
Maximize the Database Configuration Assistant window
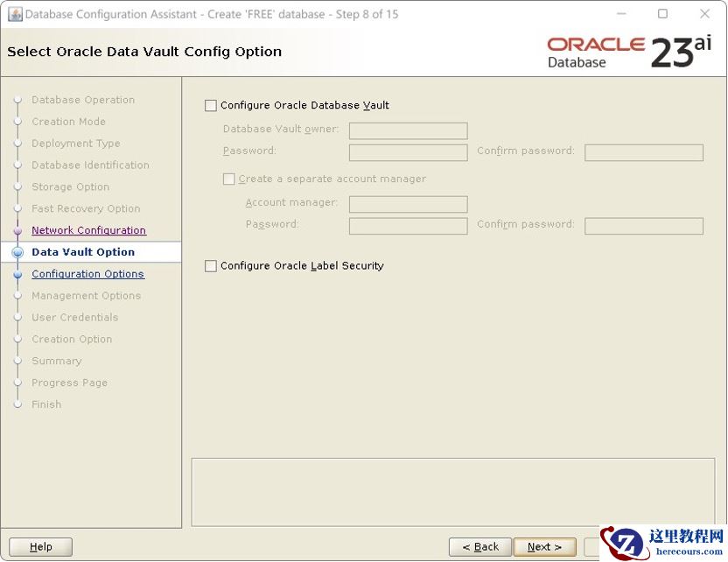coord(663,14)
